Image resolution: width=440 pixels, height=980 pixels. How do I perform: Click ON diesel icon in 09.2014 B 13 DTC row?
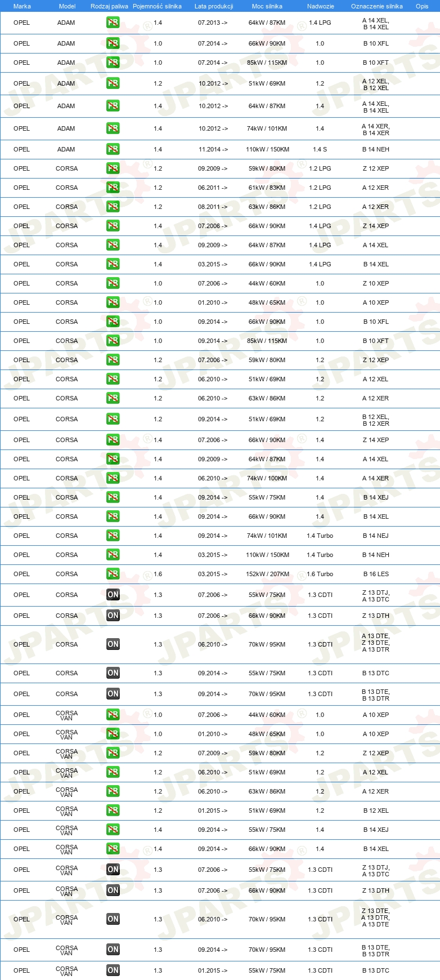(113, 673)
